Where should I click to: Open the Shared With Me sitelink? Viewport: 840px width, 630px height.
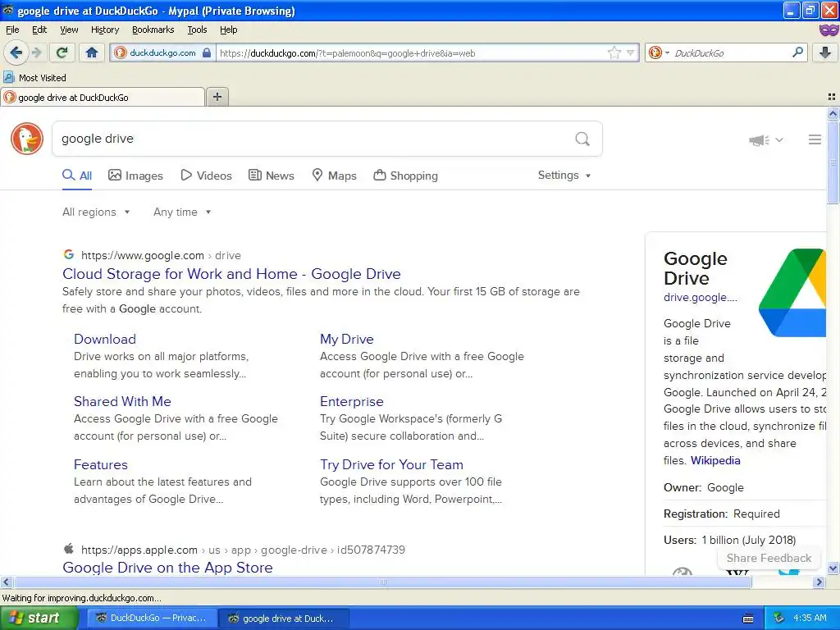click(x=122, y=401)
